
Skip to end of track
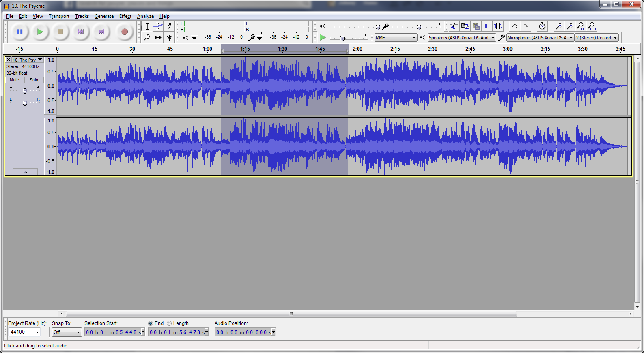point(101,32)
